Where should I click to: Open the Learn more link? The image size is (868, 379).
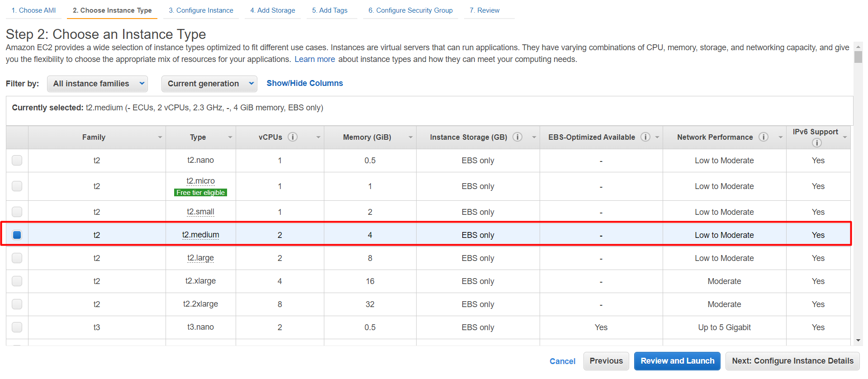tap(315, 59)
